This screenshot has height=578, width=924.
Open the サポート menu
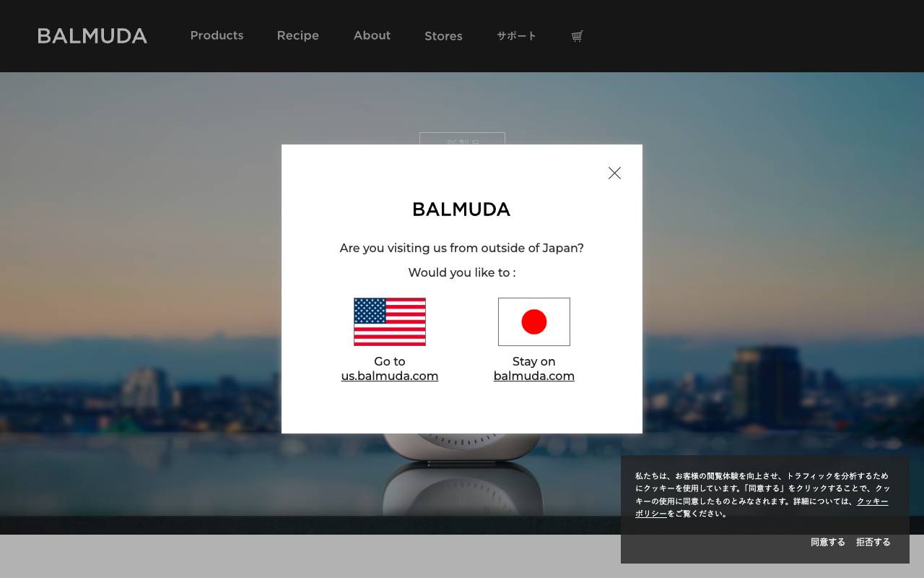point(516,35)
